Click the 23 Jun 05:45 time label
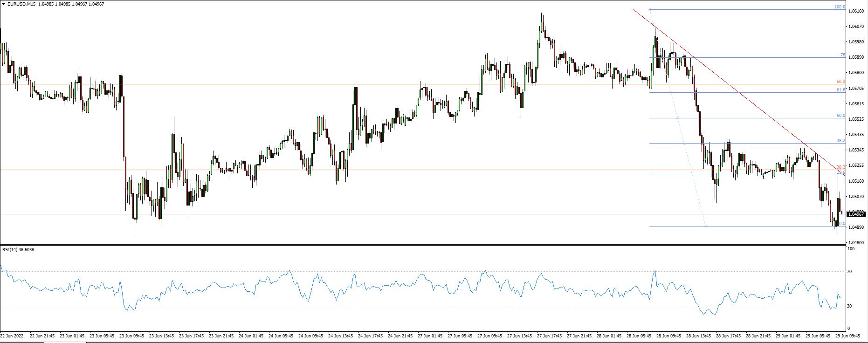The image size is (868, 343). [102, 336]
